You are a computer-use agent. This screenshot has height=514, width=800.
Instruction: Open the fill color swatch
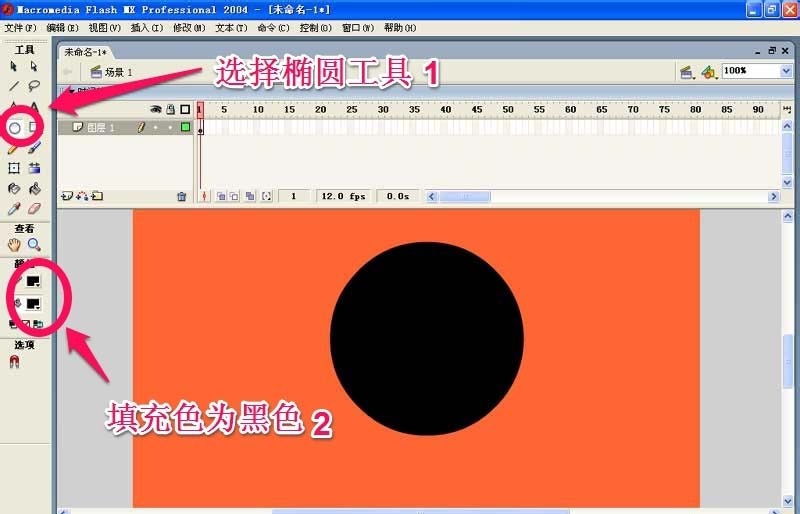tap(33, 303)
